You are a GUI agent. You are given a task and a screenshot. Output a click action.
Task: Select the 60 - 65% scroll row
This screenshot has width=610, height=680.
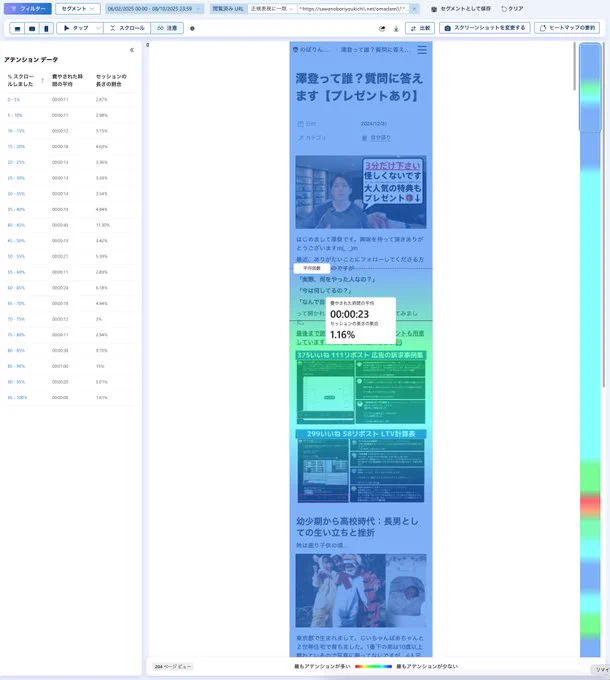pyautogui.click(x=69, y=288)
